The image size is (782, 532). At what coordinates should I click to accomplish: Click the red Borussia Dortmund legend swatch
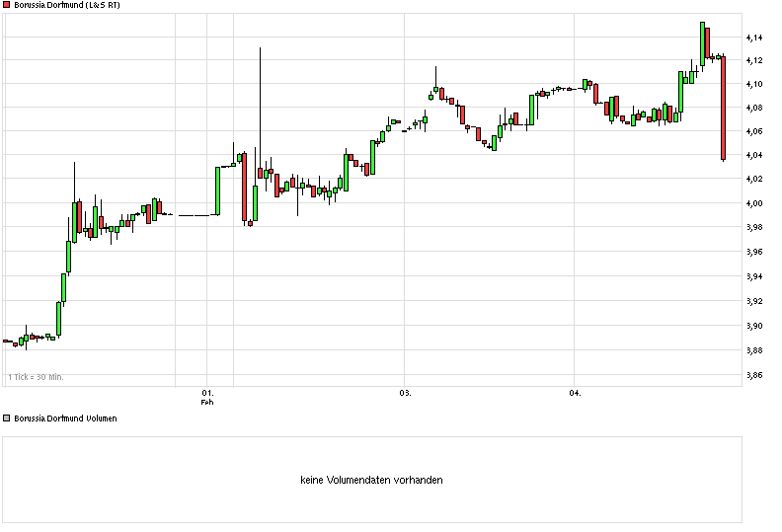tap(7, 5)
